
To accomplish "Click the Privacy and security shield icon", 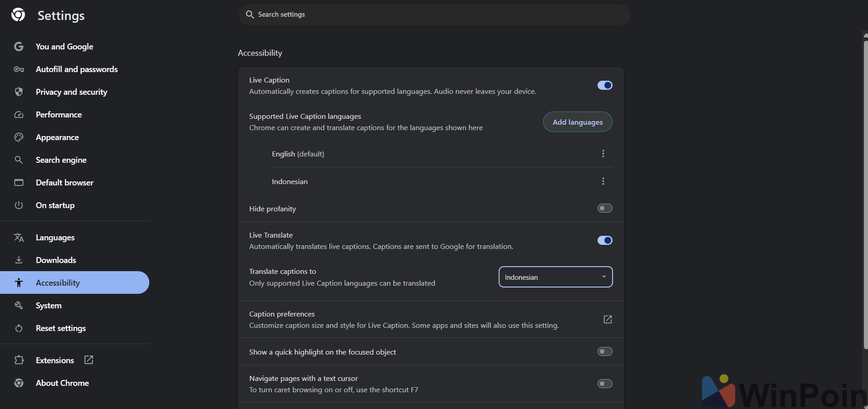I will [19, 92].
